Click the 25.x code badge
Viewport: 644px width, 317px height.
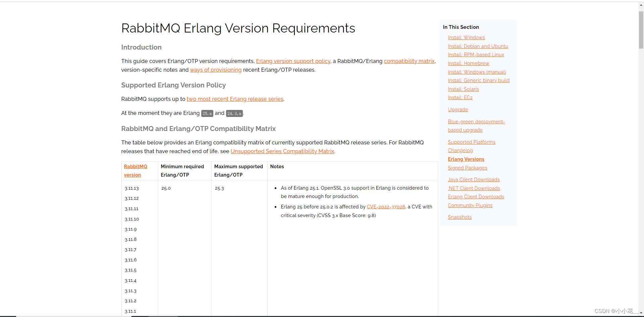[207, 114]
